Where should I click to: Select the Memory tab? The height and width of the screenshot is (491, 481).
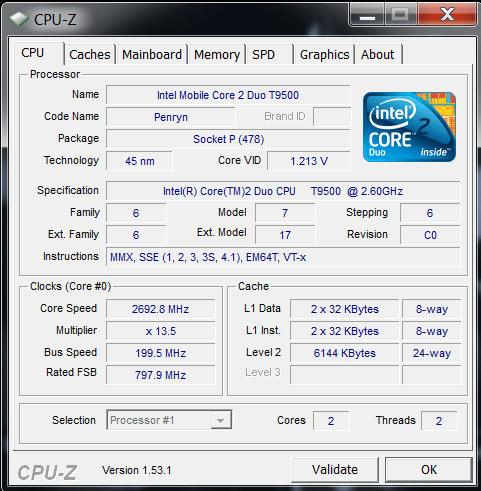[x=217, y=54]
